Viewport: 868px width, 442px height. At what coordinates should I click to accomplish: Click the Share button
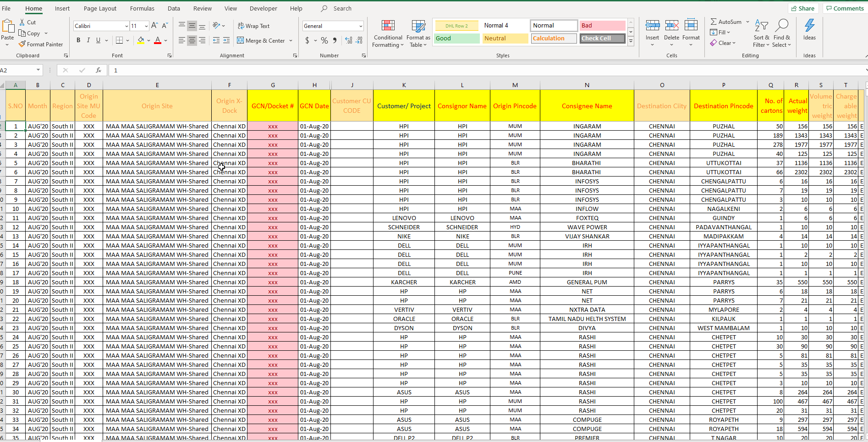[x=802, y=8]
